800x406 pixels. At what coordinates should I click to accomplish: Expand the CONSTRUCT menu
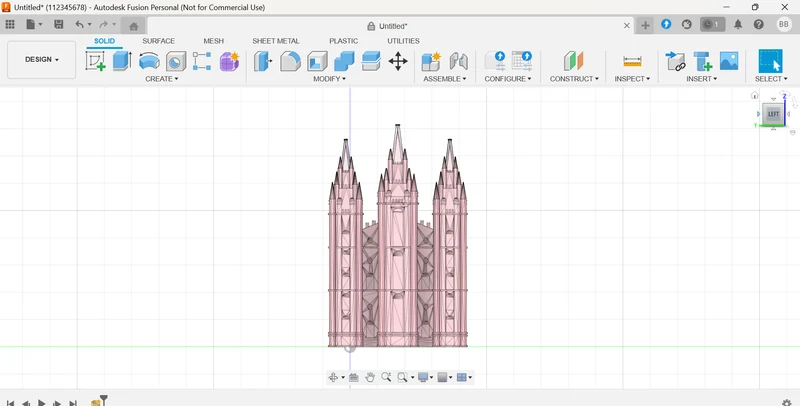click(x=574, y=79)
